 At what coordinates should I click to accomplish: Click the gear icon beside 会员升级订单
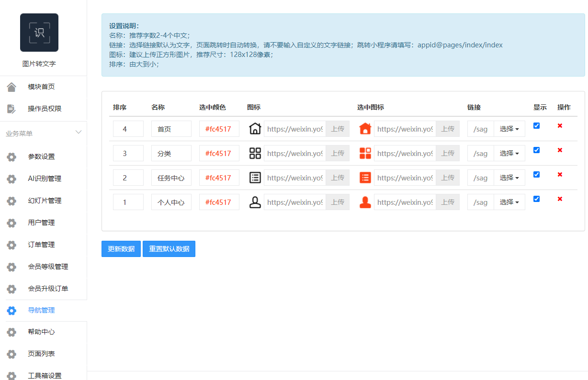11,289
